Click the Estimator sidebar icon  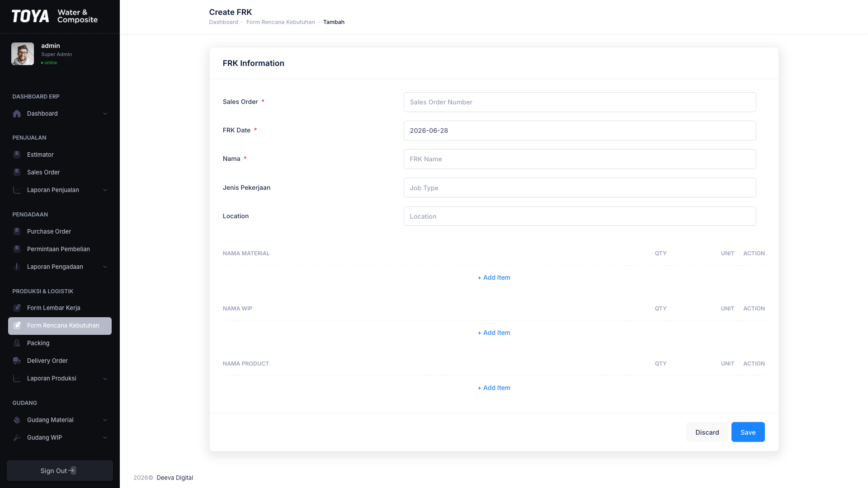coord(17,155)
